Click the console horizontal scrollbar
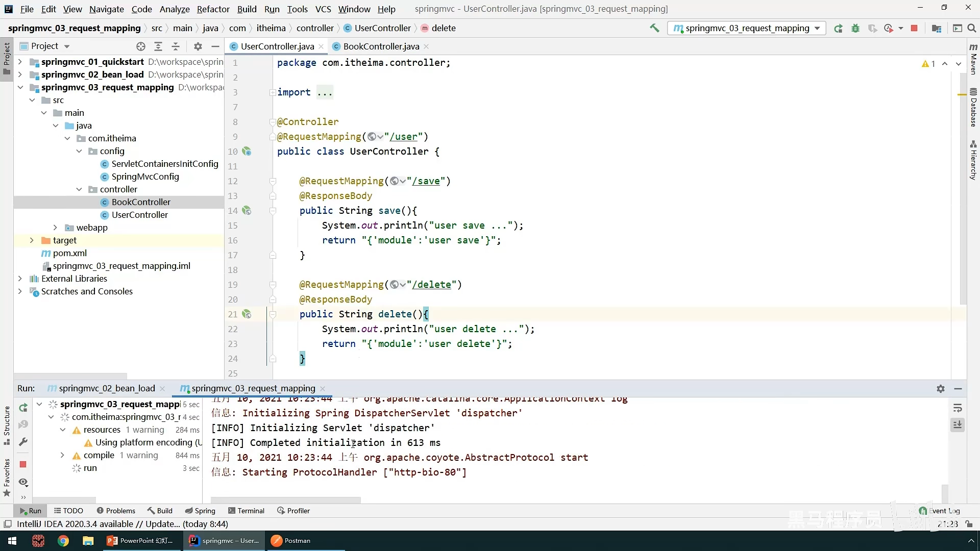This screenshot has height=551, width=980. coord(286,500)
